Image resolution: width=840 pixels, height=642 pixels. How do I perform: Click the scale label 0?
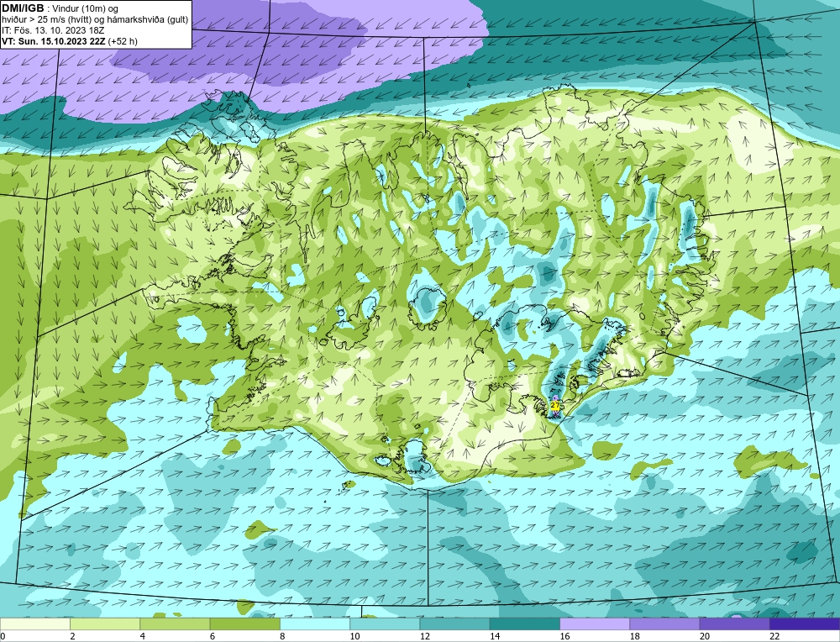click(3, 636)
